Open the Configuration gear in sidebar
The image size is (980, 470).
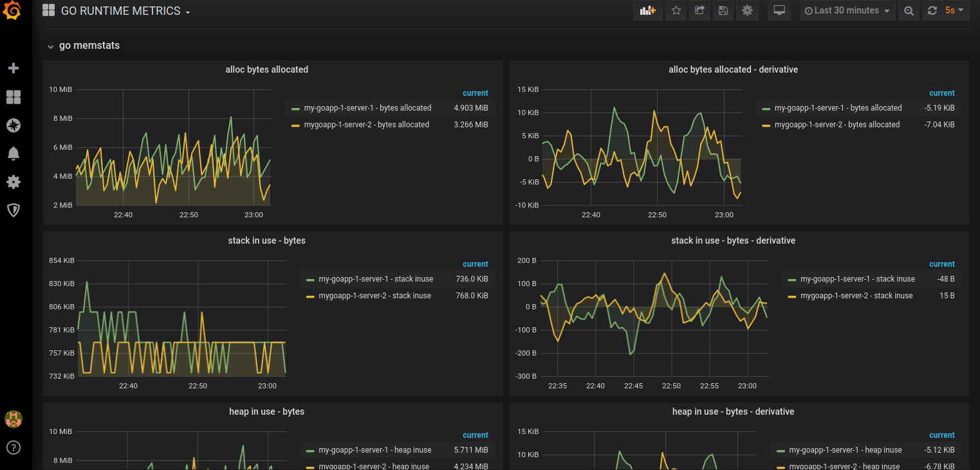coord(13,182)
